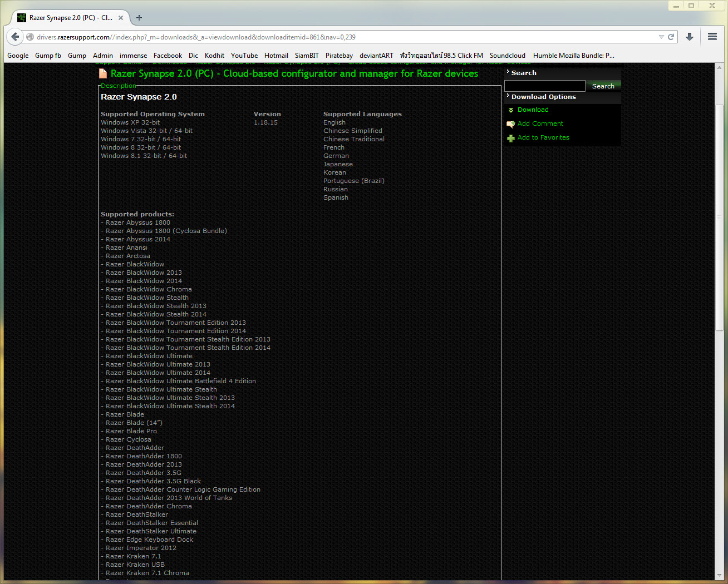
Task: Click the Razer DeathAdder 3.5G Black entry
Action: point(153,481)
